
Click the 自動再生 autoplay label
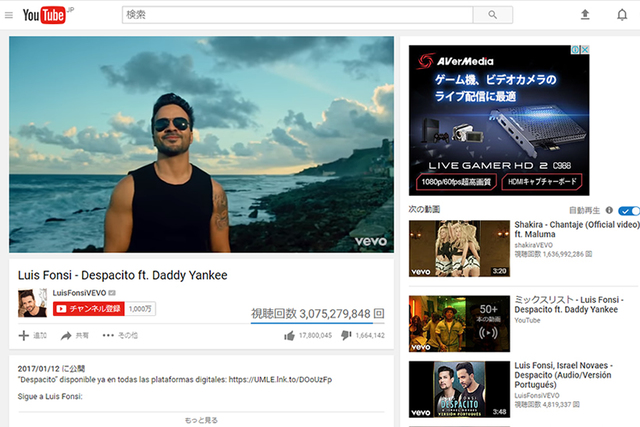584,210
